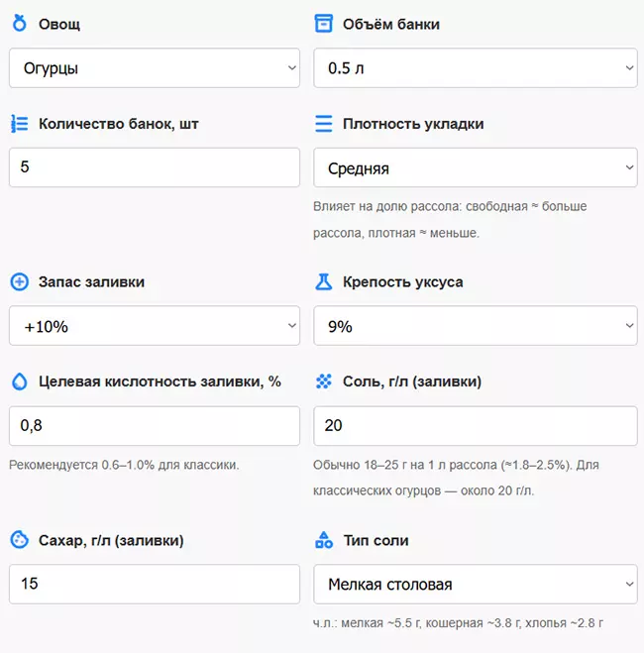Expand the Плотность укладки dropdown showing Средняя
The width and height of the screenshot is (644, 653).
click(x=475, y=167)
